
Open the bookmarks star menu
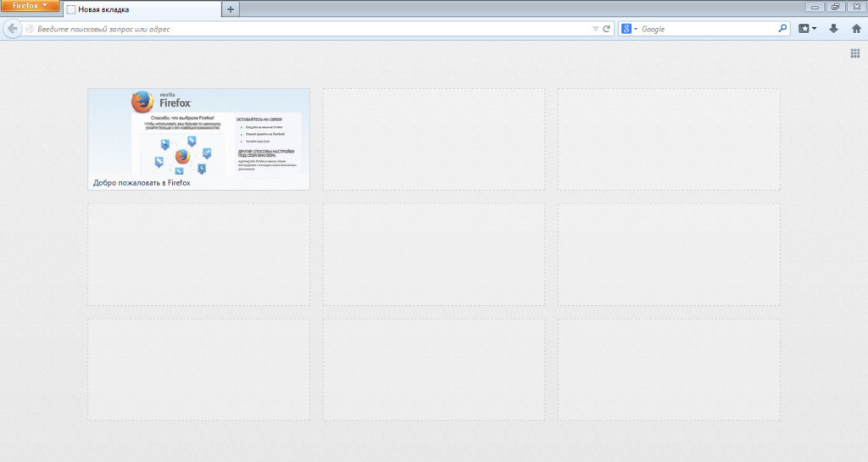pos(807,29)
